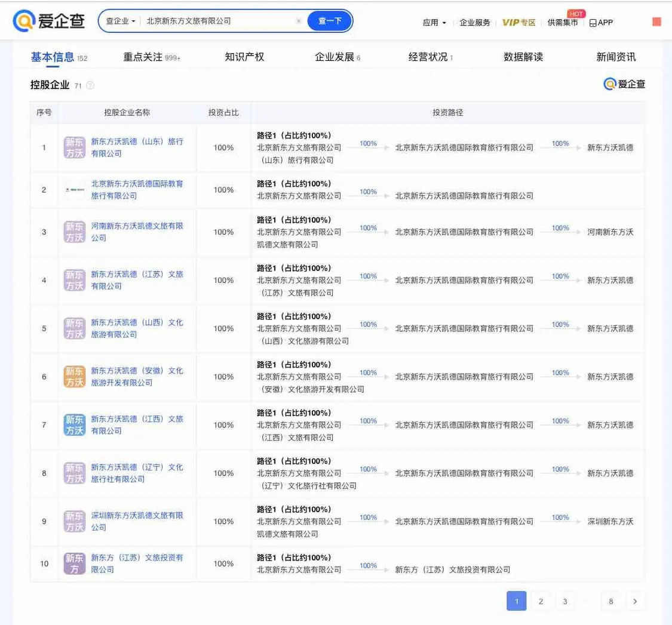672x625 pixels.
Task: Click 新东方（江苏）文旅投资有限公司 in the path column
Action: 453,569
